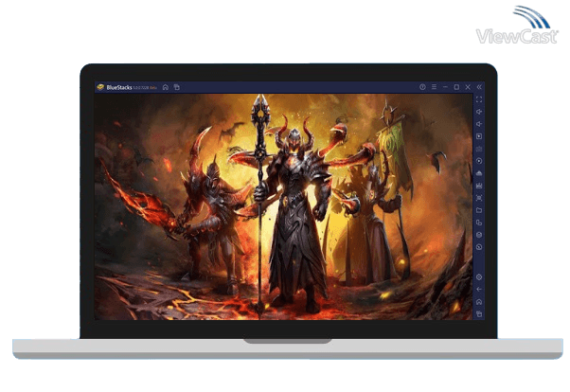Go back using the left arrow icon

479,289
